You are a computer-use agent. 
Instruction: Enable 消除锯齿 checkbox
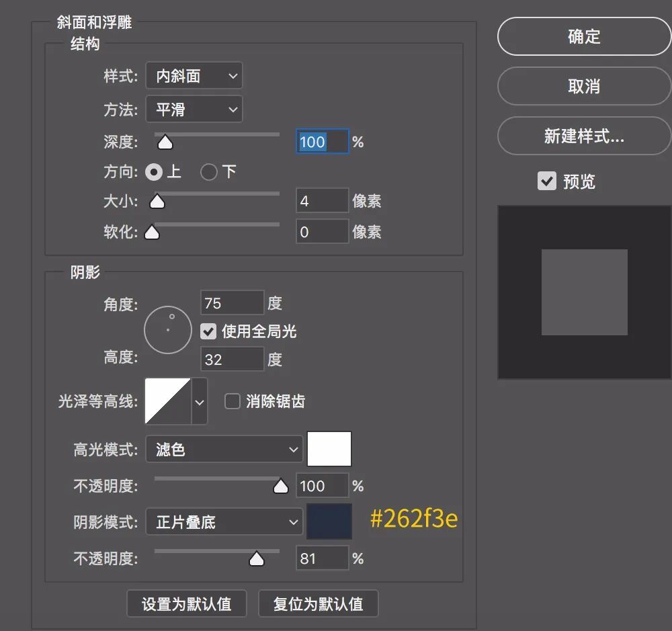(233, 402)
